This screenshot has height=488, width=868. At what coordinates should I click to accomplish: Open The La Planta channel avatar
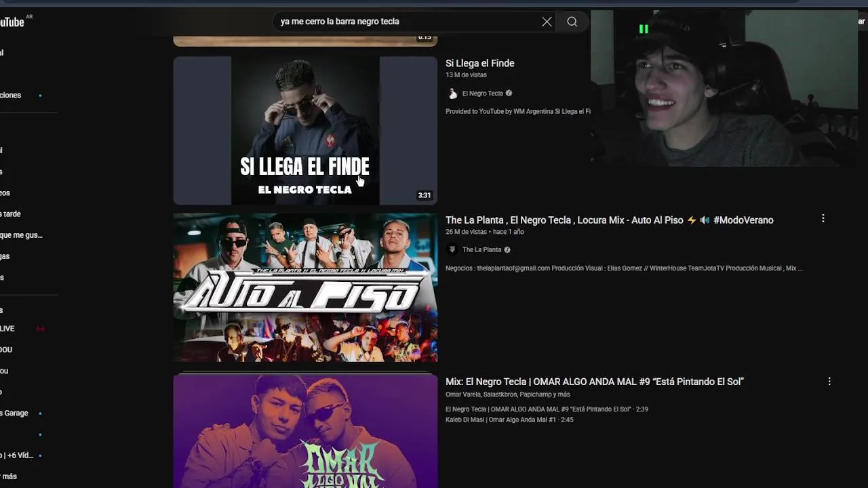452,250
